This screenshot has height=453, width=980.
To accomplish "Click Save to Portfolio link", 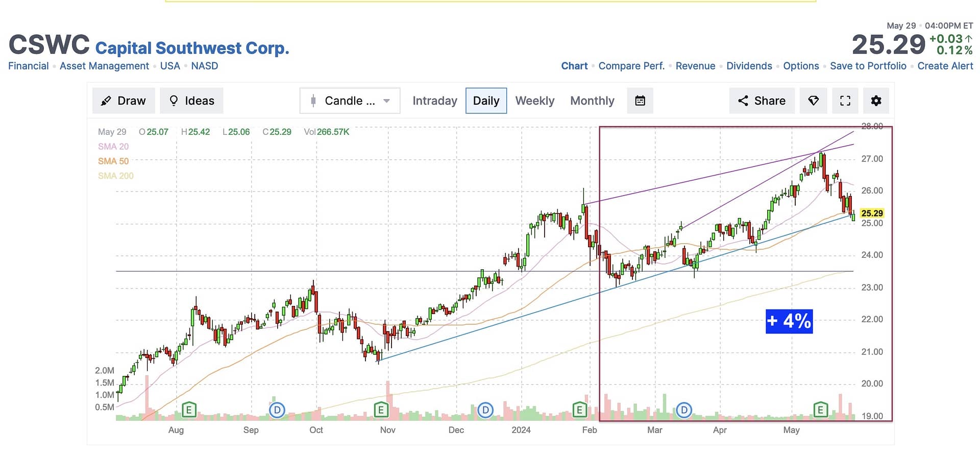I will point(868,66).
